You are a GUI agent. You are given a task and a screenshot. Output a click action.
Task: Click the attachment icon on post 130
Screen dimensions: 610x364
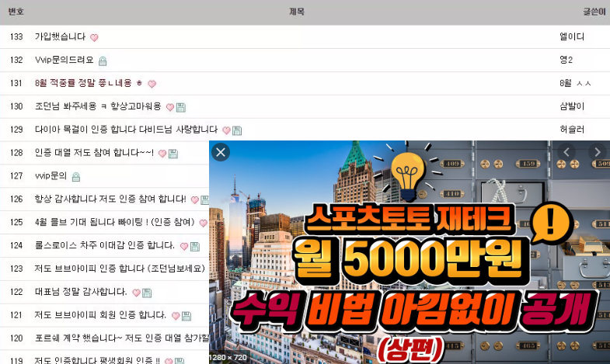pyautogui.click(x=181, y=108)
